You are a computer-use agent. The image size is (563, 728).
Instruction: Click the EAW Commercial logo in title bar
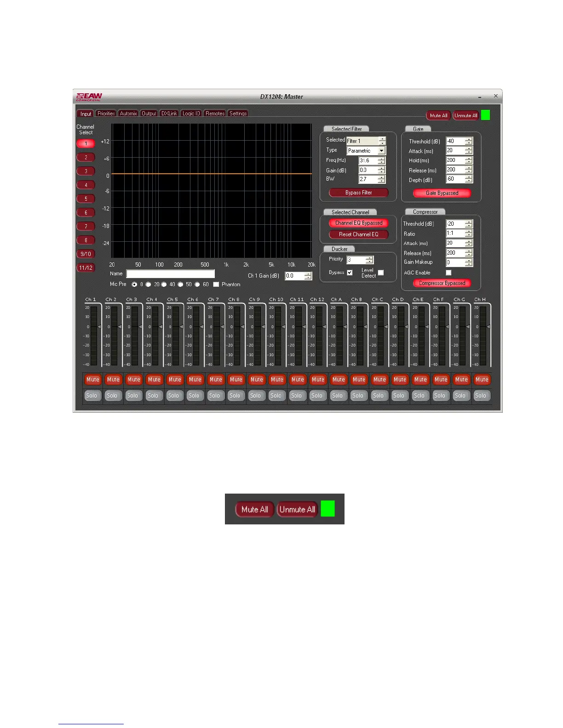(89, 97)
